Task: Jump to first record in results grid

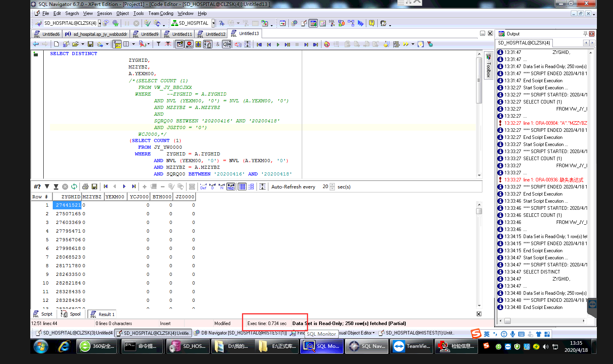Action: pos(106,187)
